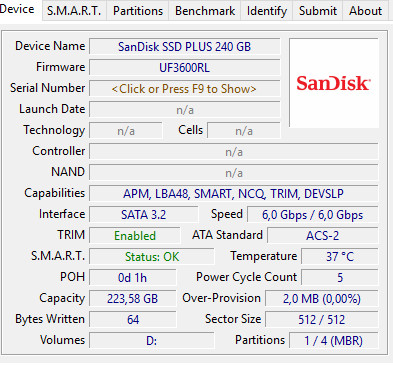Click the Partitions value 1 / 4 (MBR)
393x365 pixels.
[333, 341]
